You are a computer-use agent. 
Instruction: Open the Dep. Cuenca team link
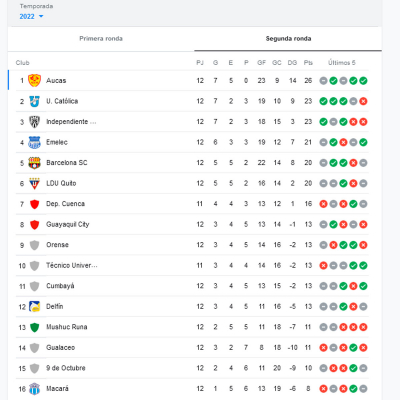[x=65, y=204]
